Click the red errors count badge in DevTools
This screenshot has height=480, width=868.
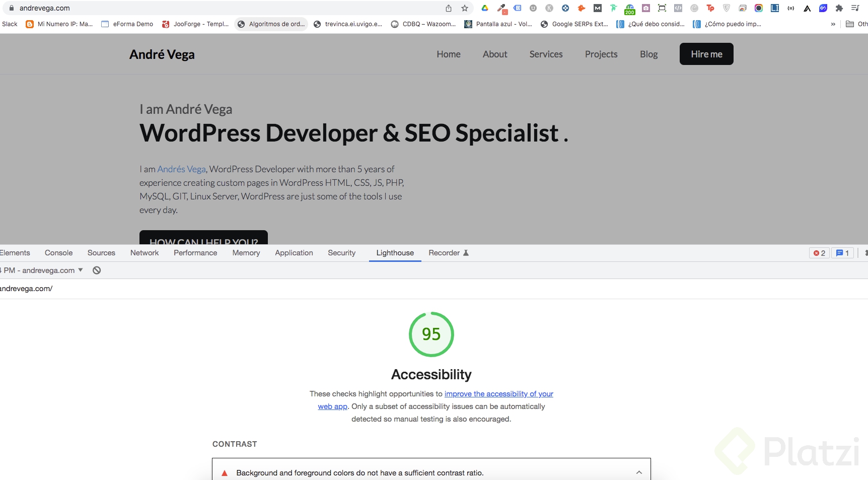(819, 253)
